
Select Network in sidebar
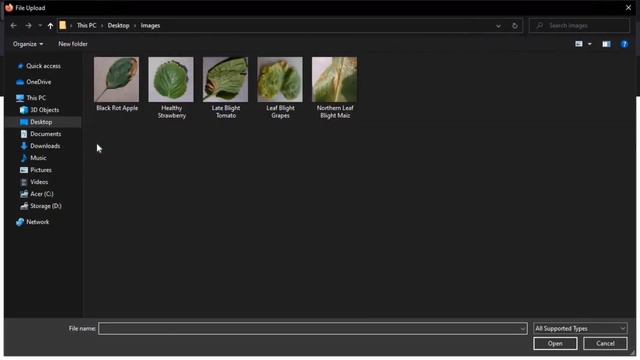pos(38,222)
